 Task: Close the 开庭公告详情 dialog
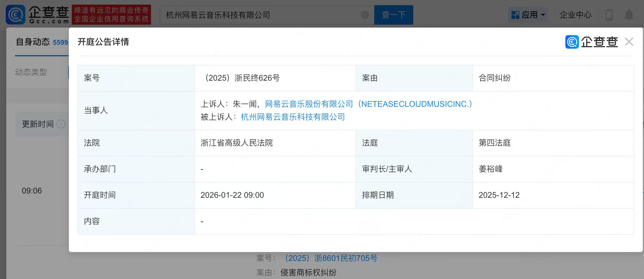(x=629, y=42)
